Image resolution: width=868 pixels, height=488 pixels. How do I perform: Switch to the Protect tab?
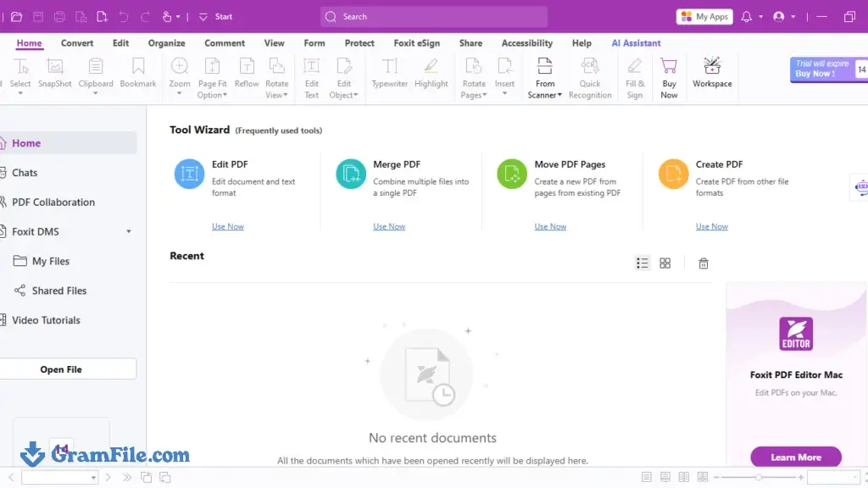pyautogui.click(x=359, y=43)
